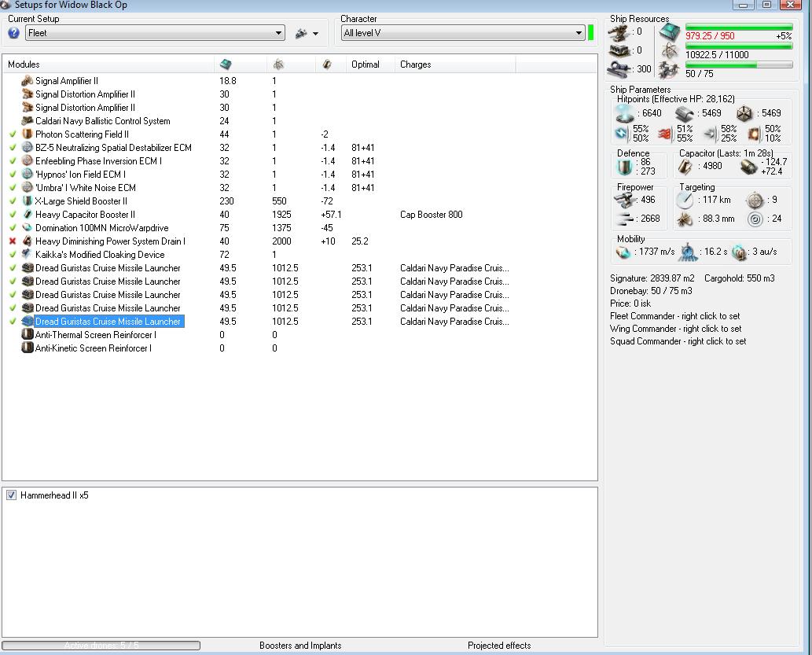Click the shield hitpoints icon
Screen dimensions: 812x655
pos(624,113)
